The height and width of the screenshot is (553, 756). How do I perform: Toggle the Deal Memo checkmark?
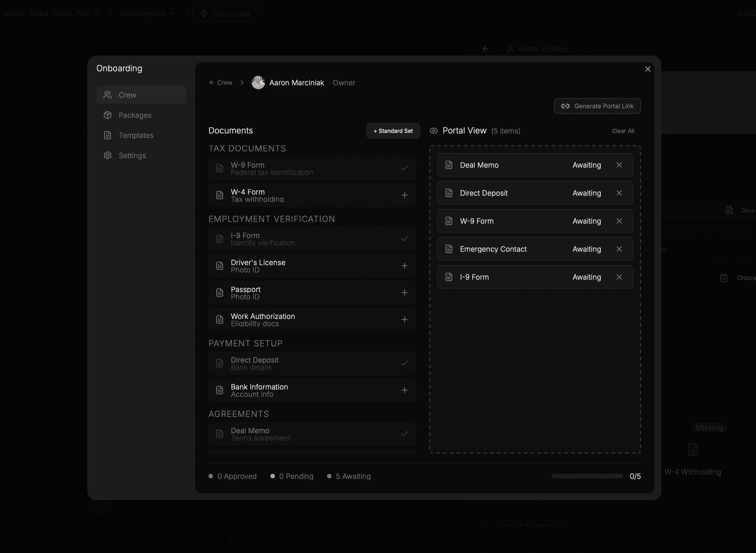click(404, 434)
